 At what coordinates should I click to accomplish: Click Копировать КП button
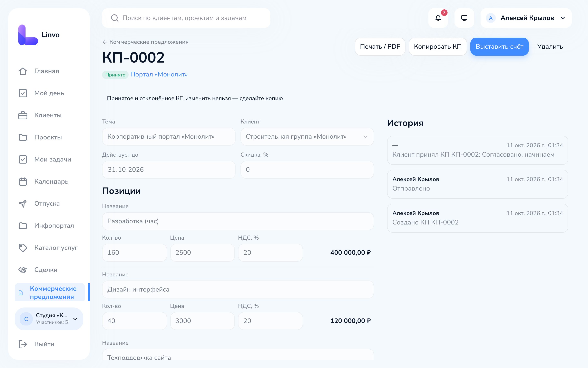tap(438, 46)
